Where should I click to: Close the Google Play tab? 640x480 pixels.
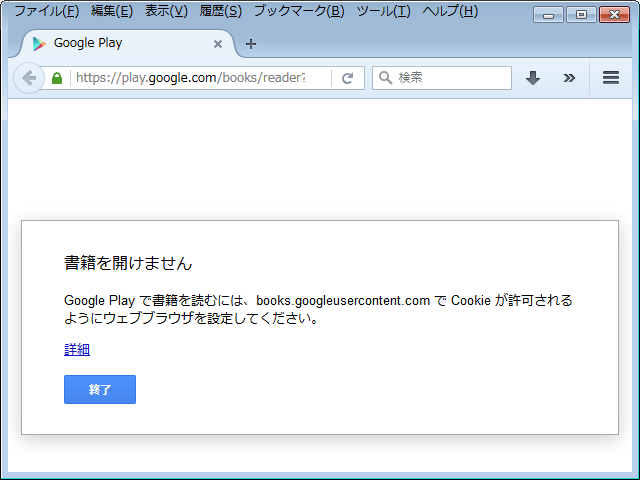(x=218, y=44)
